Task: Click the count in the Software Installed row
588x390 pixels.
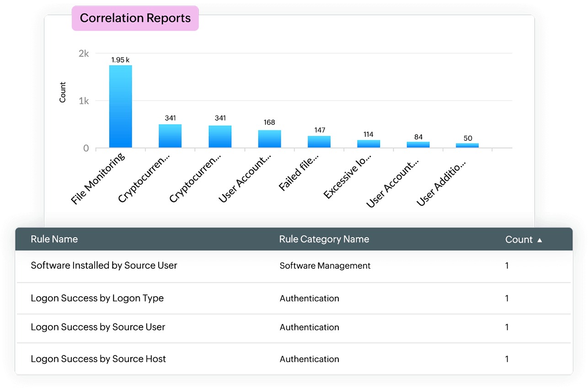Action: click(507, 266)
